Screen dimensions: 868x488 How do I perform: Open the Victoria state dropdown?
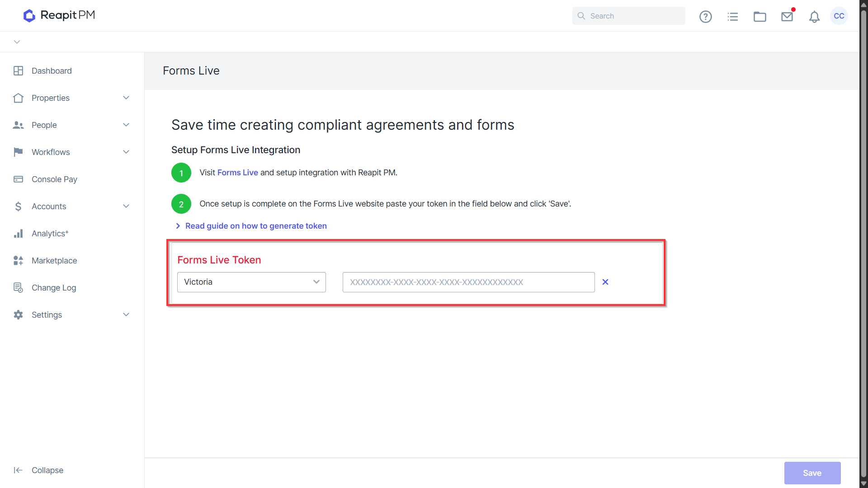pos(251,282)
